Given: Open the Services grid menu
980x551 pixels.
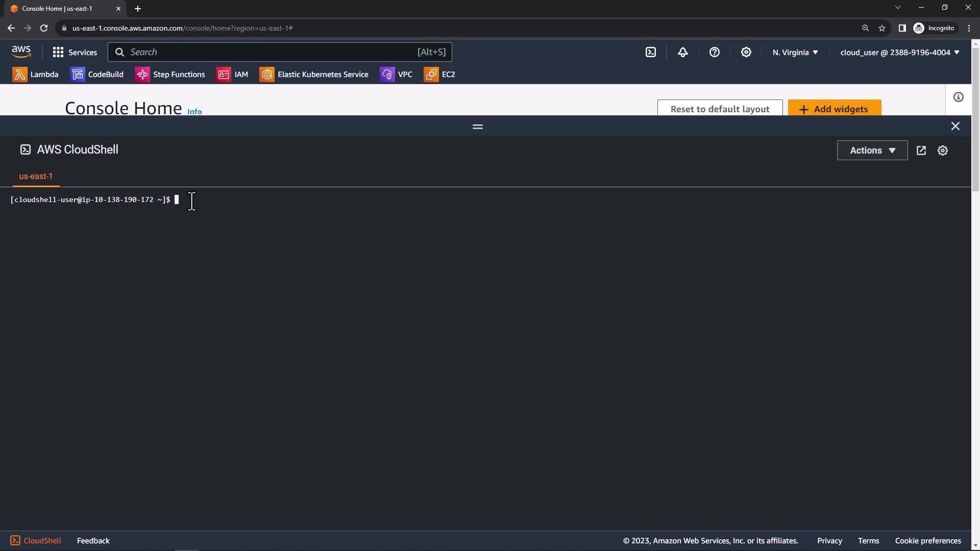Looking at the screenshot, I should click(75, 52).
